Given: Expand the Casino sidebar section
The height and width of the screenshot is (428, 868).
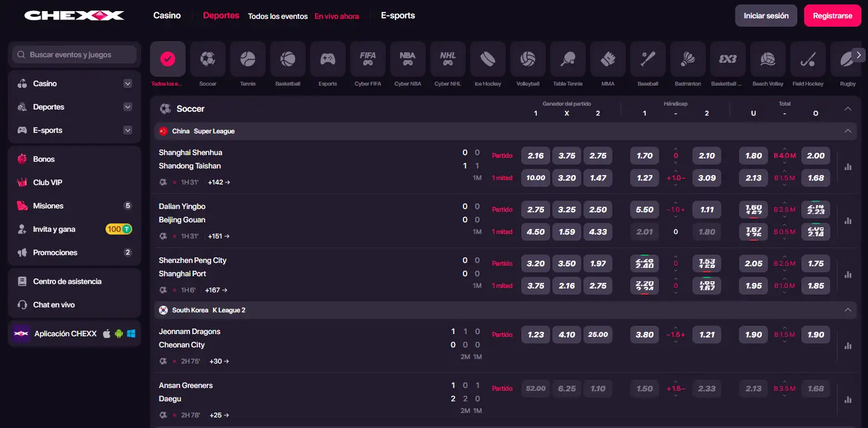Looking at the screenshot, I should [128, 83].
